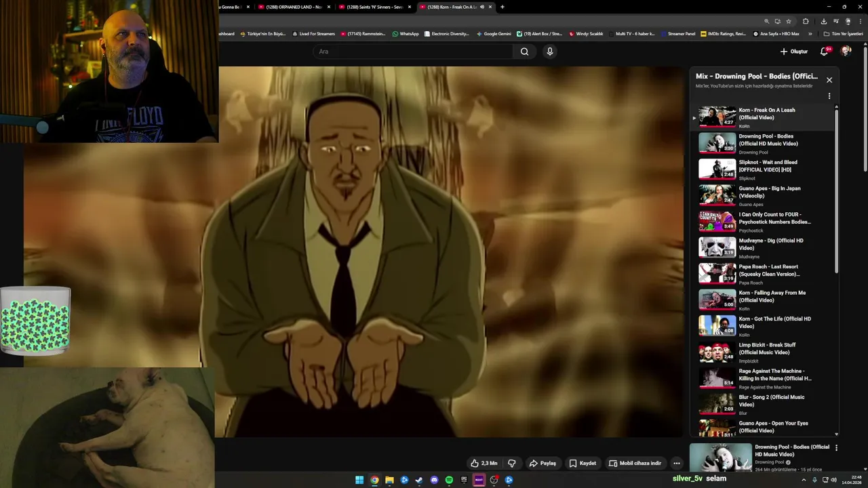
Task: Bookmark this page with star icon
Action: pos(789,21)
